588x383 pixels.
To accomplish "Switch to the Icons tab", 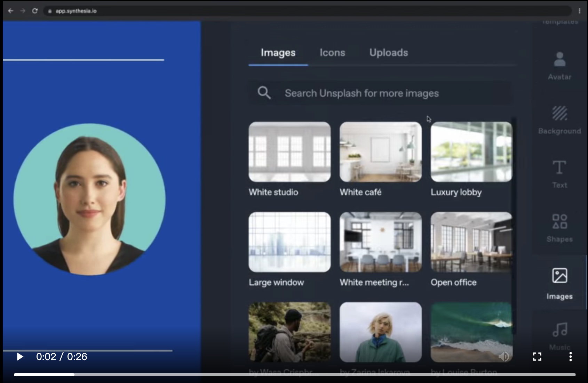I will click(x=332, y=53).
